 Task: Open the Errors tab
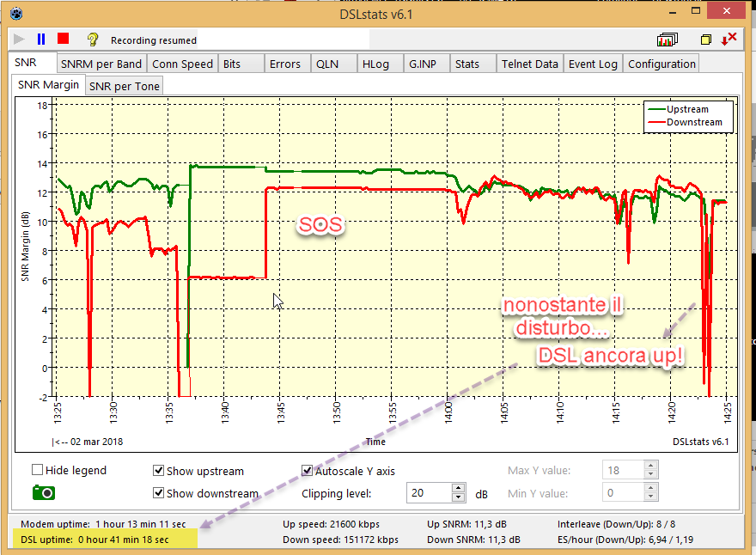[x=285, y=64]
